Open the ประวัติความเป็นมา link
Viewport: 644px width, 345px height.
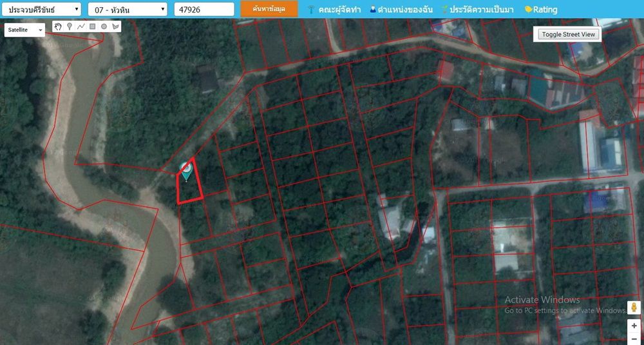coord(479,10)
